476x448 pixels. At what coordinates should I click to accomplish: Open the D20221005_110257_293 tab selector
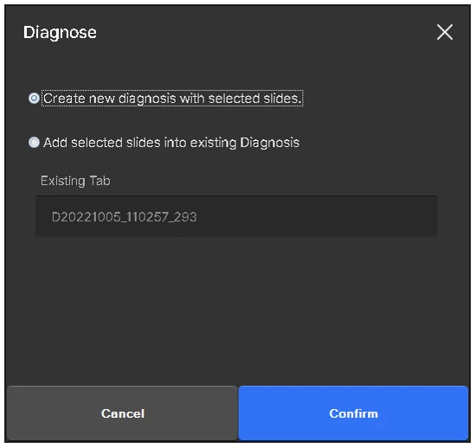point(236,216)
